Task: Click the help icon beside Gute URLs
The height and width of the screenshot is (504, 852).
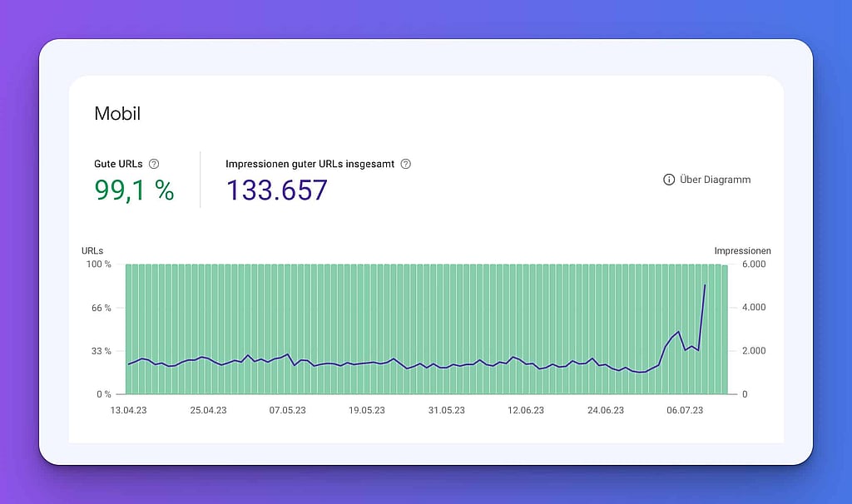Action: (154, 164)
